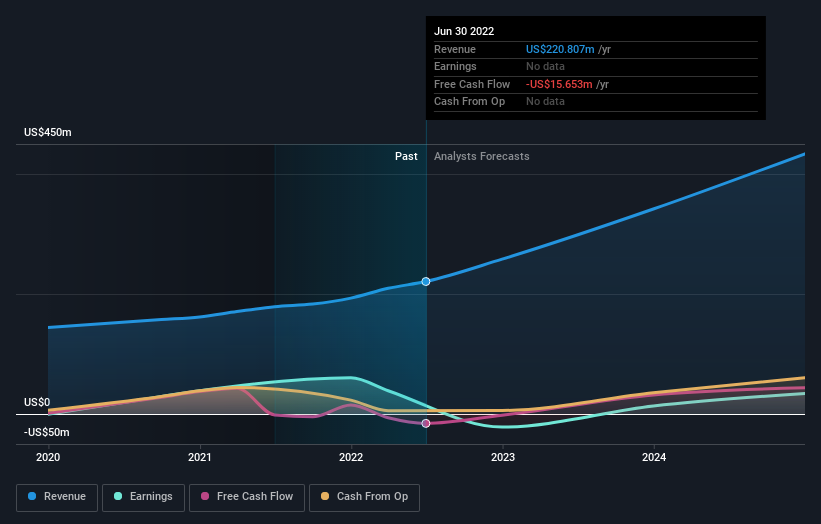Click the No data value for Cash From Op
The height and width of the screenshot is (524, 821).
(x=545, y=102)
